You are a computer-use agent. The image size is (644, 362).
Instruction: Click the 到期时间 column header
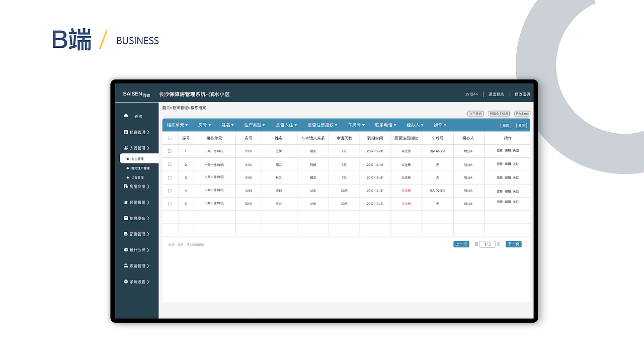[375, 138]
